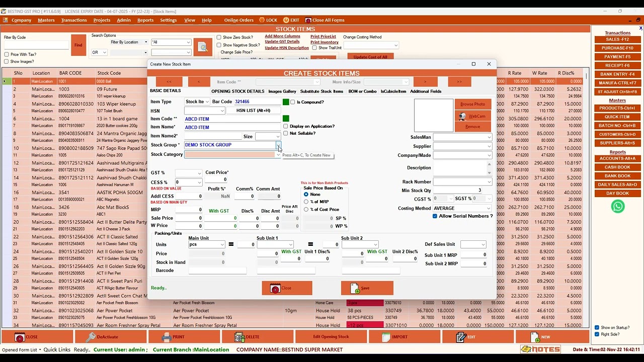This screenshot has height=362, width=644.
Task: Click HSN LIST (Alt+H) button
Action: tap(254, 110)
